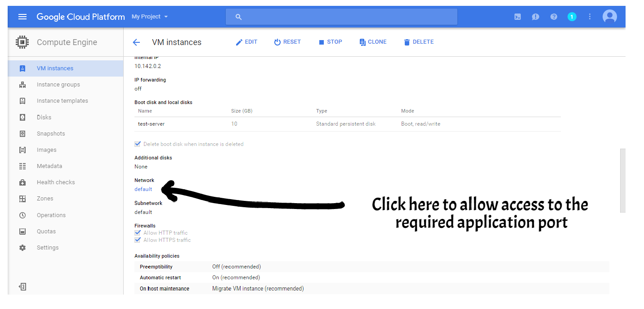Screen dimensions: 644x309
Task: Open the hamburger navigation menu
Action: click(x=22, y=17)
